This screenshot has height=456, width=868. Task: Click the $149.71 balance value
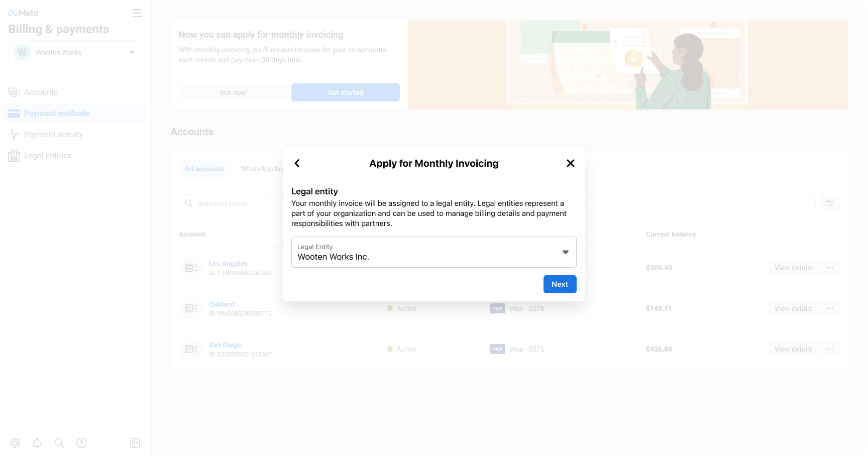coord(659,308)
